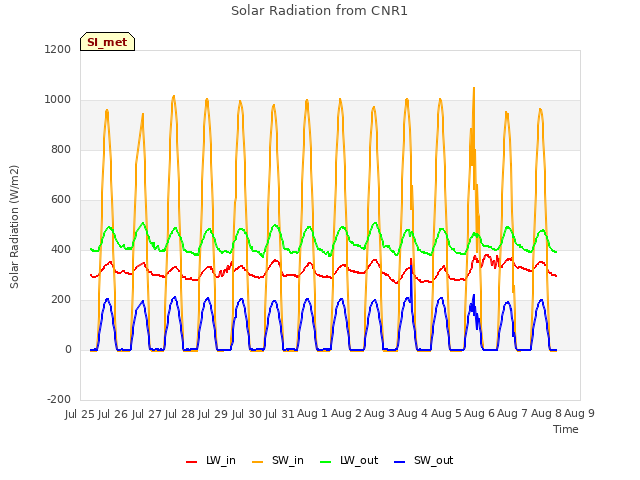
Task: Click the green LW_out legend swatch
Action: point(325,462)
